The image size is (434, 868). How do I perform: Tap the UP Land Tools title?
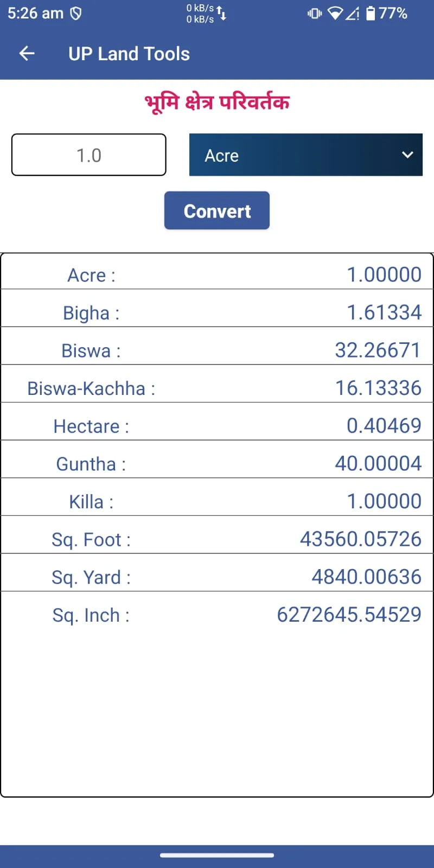tap(129, 54)
